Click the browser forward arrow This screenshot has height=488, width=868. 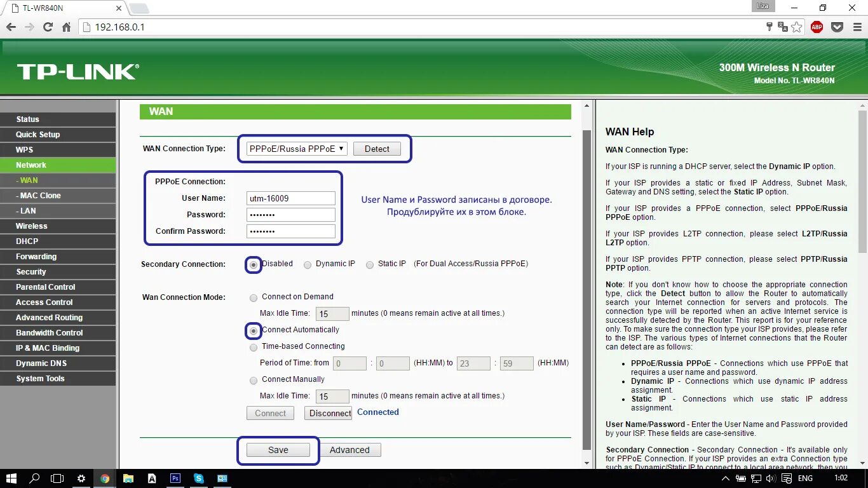(x=29, y=27)
